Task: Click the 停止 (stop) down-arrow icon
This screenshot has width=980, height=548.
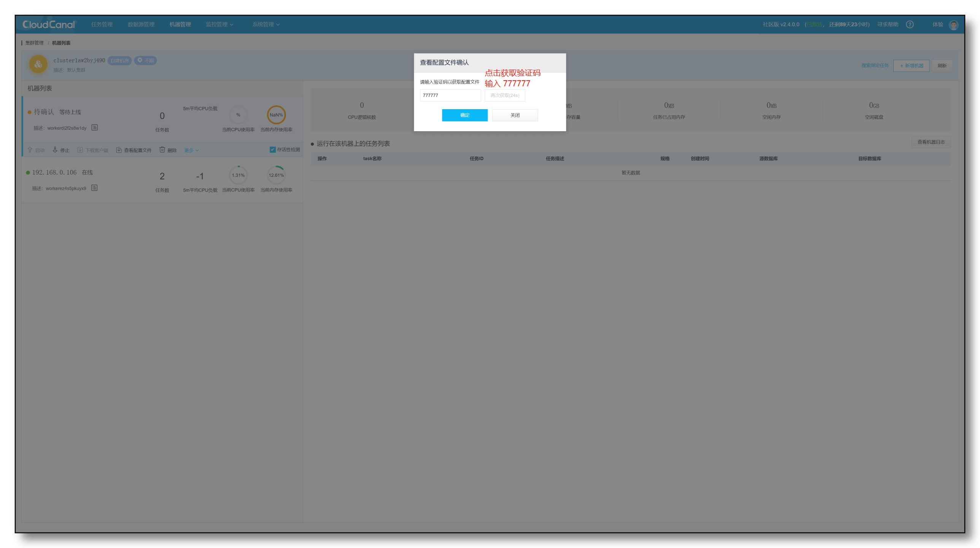Action: click(55, 150)
